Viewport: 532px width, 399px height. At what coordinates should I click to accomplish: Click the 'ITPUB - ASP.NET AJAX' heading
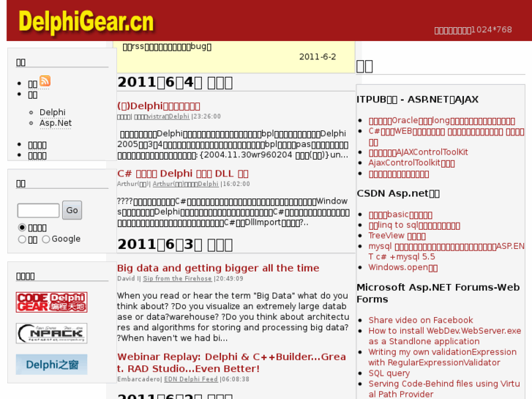pos(417,99)
